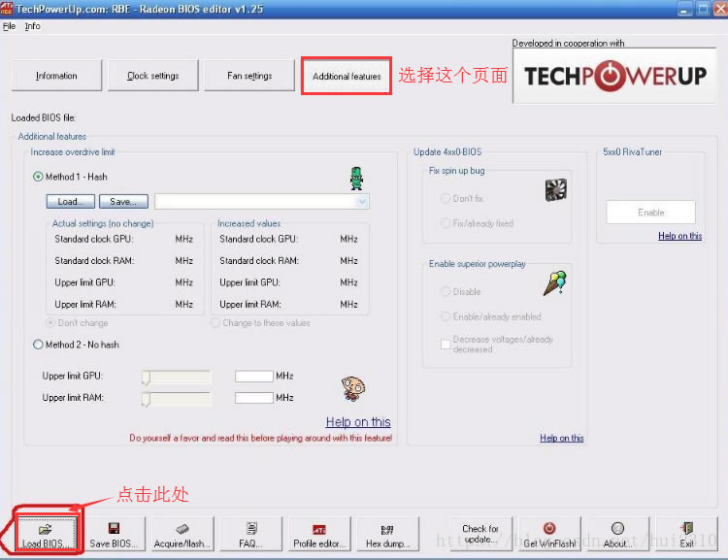Screen dimensions: 728x560
Task: Click the Upper limit RAM MHz input field
Action: 254,398
